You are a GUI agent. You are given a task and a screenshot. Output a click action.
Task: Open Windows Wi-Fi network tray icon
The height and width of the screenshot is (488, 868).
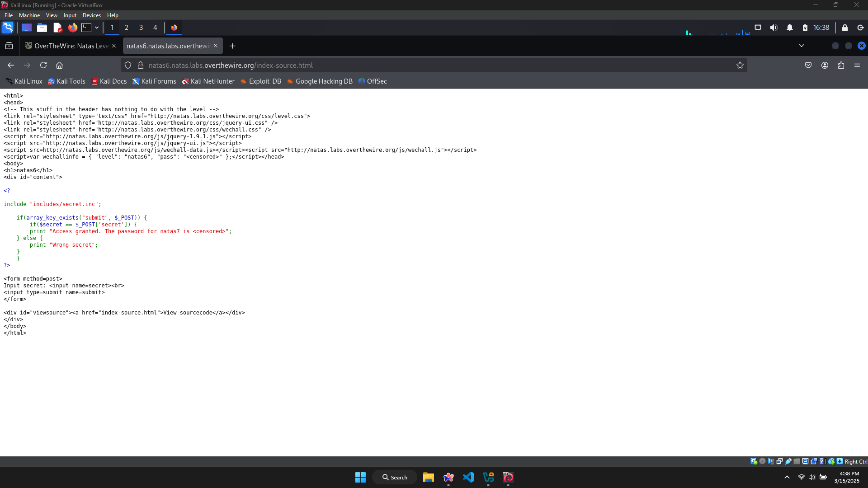point(801,477)
